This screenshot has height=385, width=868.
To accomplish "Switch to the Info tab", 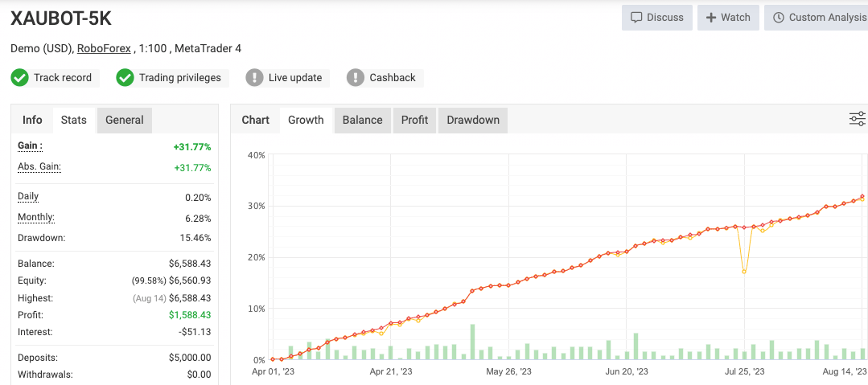I will coord(32,120).
